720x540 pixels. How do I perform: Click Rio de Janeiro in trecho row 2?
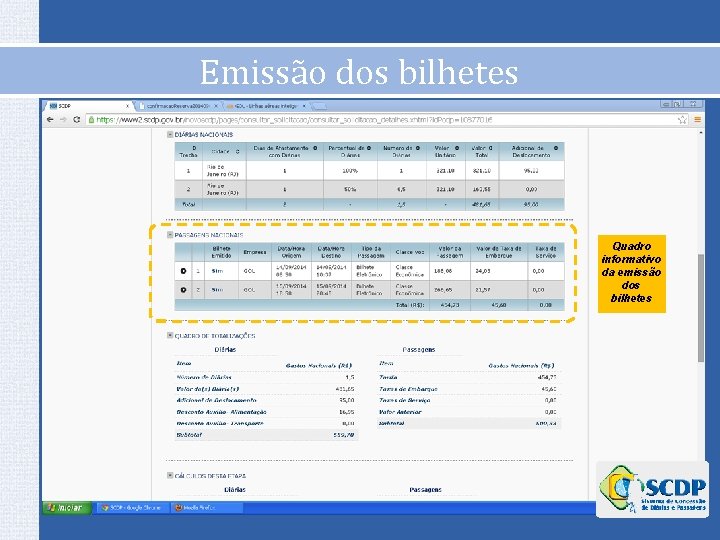223,189
